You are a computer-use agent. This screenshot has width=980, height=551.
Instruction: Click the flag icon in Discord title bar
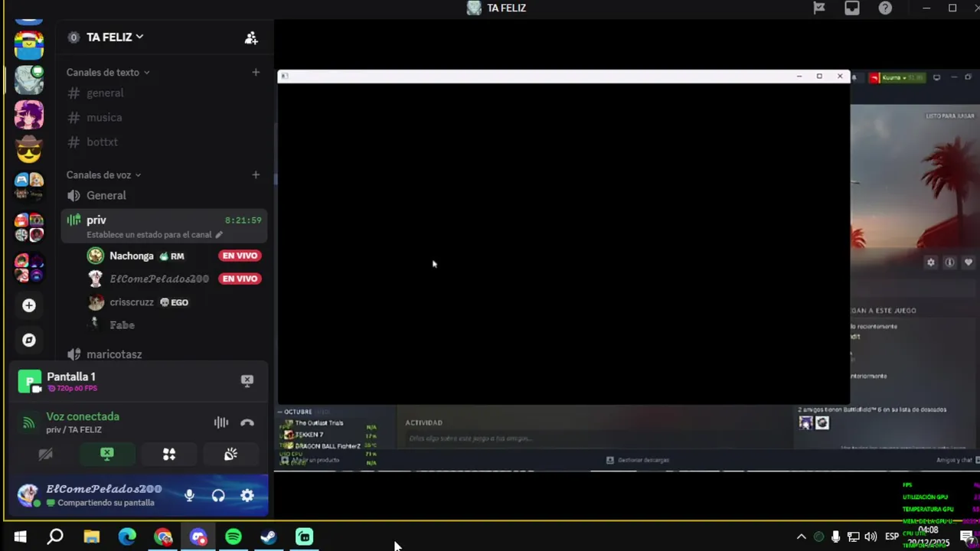pyautogui.click(x=819, y=8)
